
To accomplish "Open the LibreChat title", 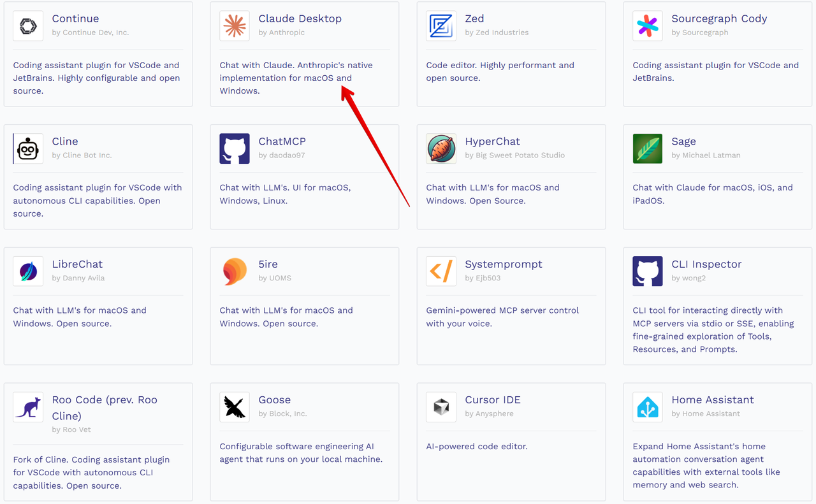I will click(77, 264).
